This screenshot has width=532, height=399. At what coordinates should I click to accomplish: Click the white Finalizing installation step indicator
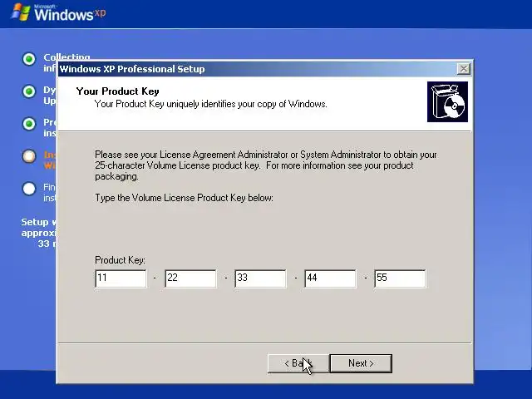tap(29, 189)
